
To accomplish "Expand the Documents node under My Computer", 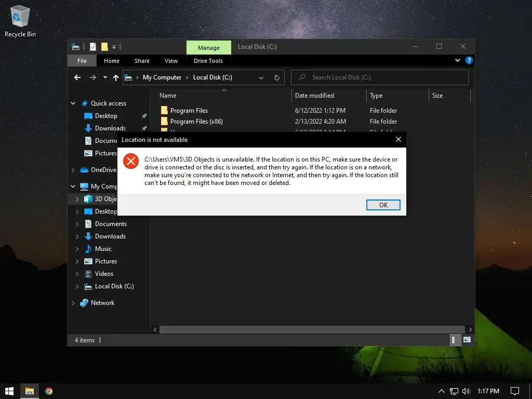I will [x=77, y=224].
